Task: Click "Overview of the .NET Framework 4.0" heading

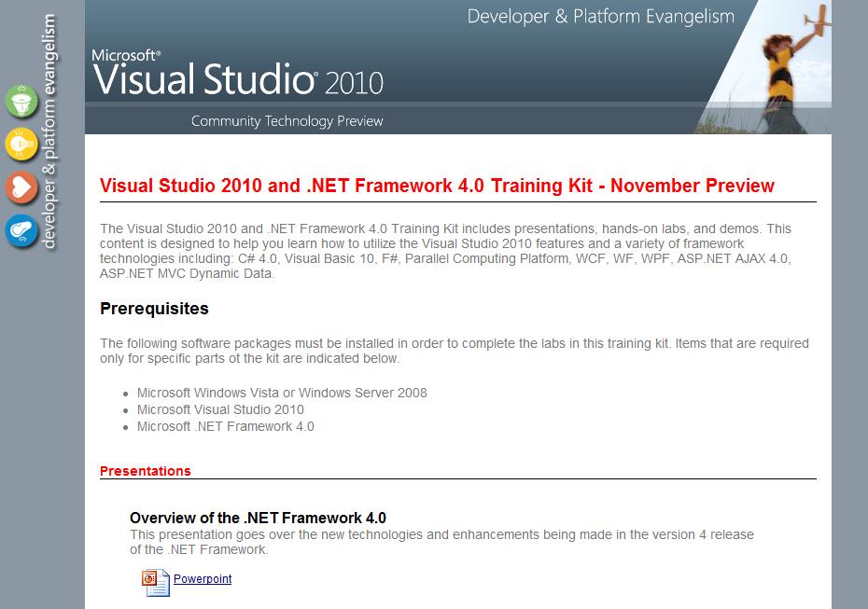Action: pyautogui.click(x=258, y=518)
